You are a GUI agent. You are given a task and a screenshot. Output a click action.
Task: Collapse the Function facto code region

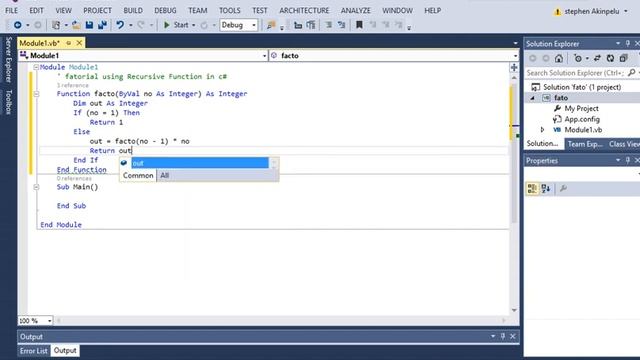36,94
